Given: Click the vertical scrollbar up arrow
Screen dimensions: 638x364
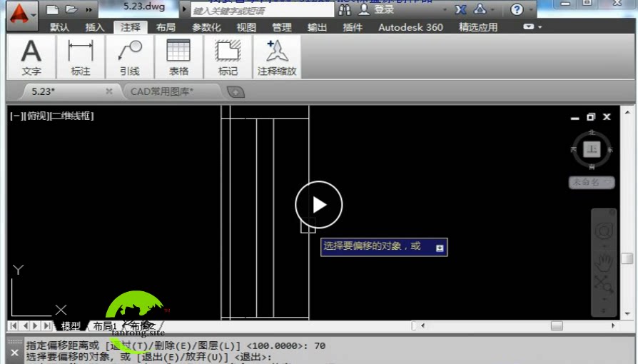Looking at the screenshot, I should tap(627, 112).
